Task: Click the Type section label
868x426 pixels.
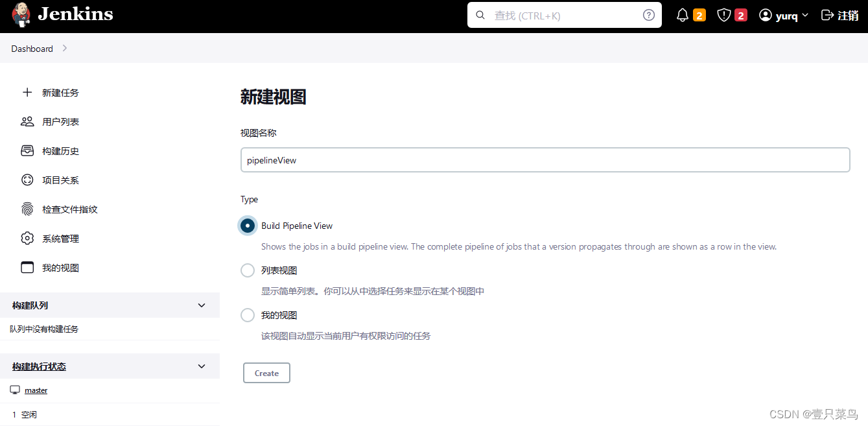Action: point(249,199)
